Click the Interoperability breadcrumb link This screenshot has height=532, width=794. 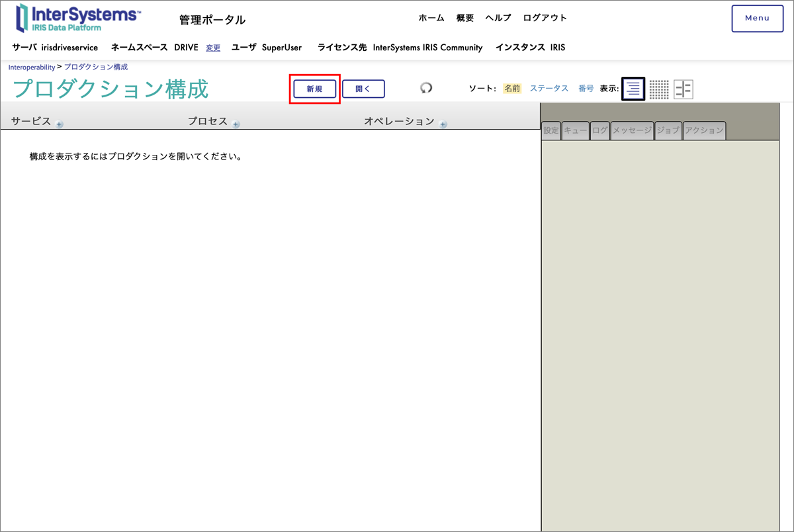(32, 67)
